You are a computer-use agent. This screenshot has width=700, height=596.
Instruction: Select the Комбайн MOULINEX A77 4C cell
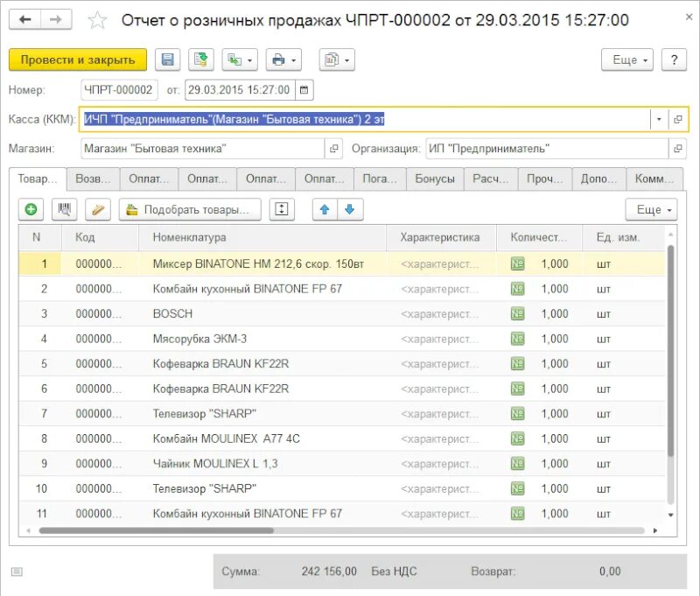point(262,438)
